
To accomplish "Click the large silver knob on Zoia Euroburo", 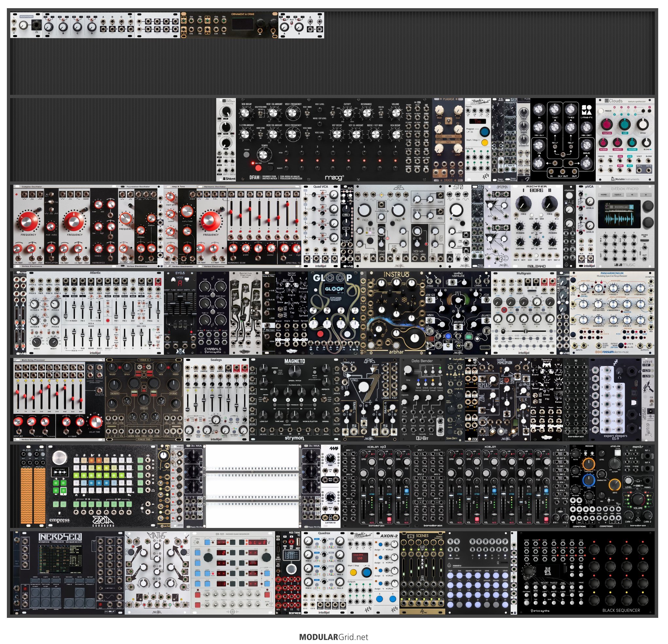I will click(60, 457).
